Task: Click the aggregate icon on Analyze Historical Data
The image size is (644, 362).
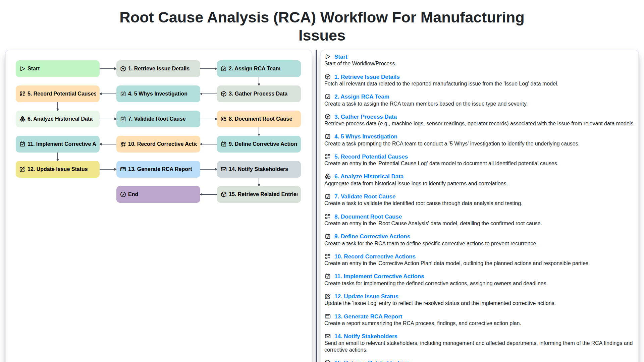Action: coord(22,119)
